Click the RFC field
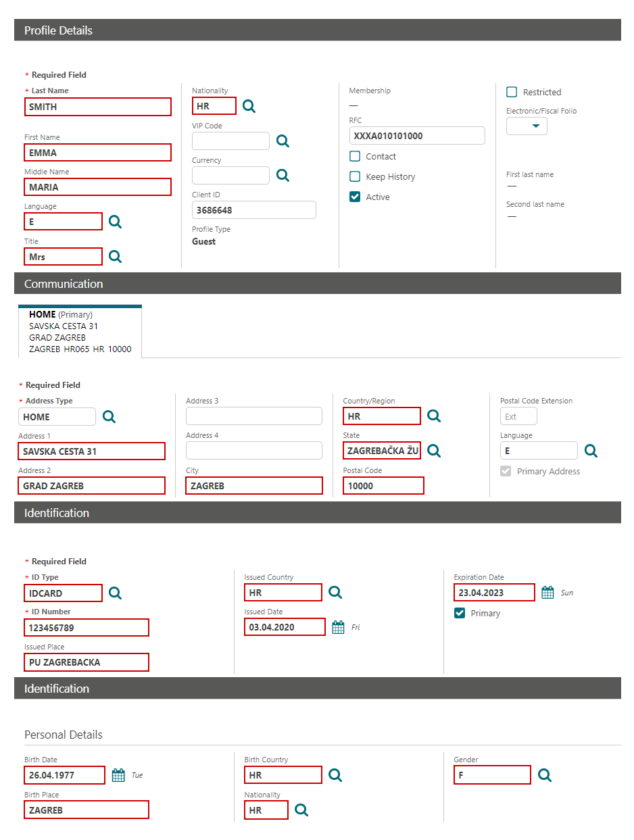 417,136
